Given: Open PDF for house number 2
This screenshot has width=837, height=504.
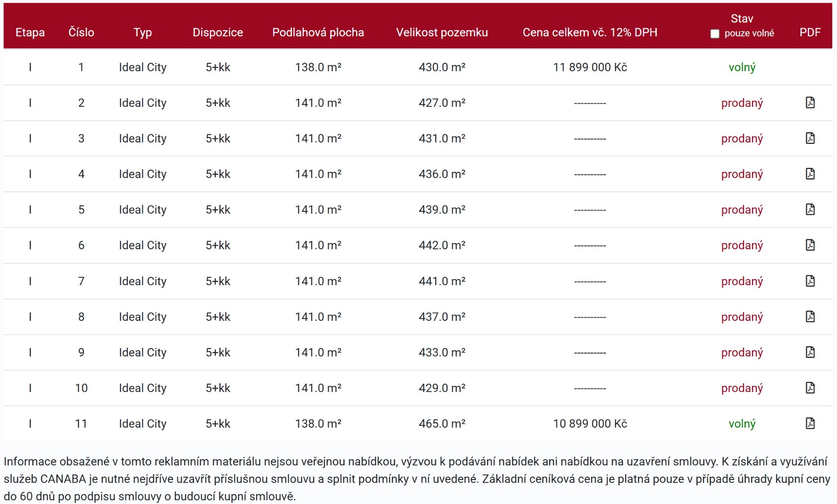Looking at the screenshot, I should 810,102.
